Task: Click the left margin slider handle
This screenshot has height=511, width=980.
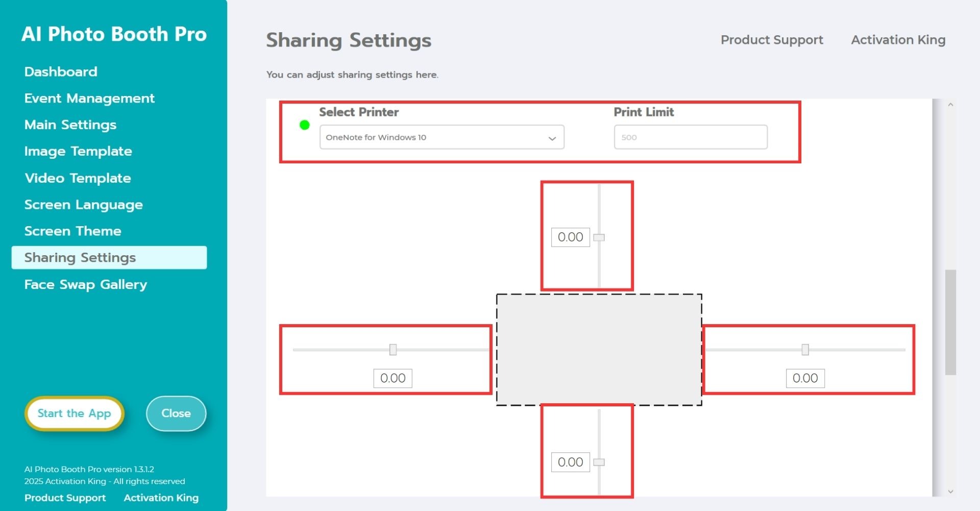Action: [x=393, y=350]
